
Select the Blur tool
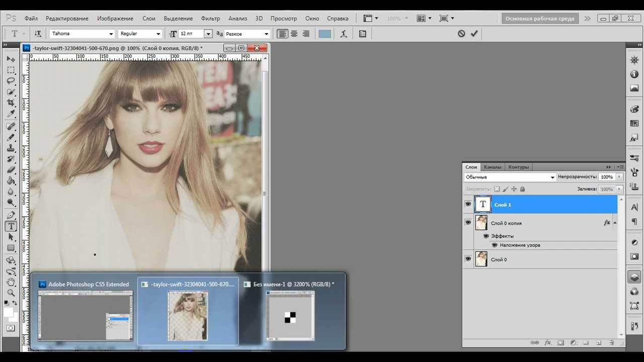click(11, 192)
